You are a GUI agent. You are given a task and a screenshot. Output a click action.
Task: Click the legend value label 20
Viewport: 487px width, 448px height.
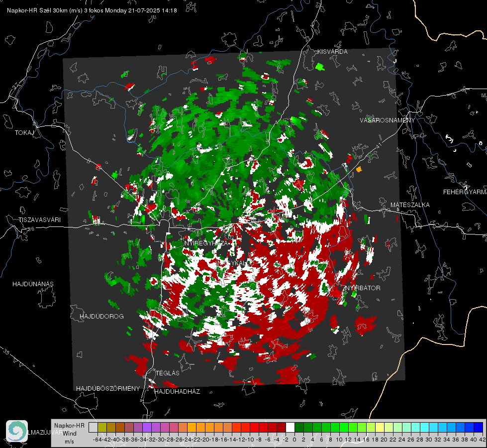tap(384, 440)
